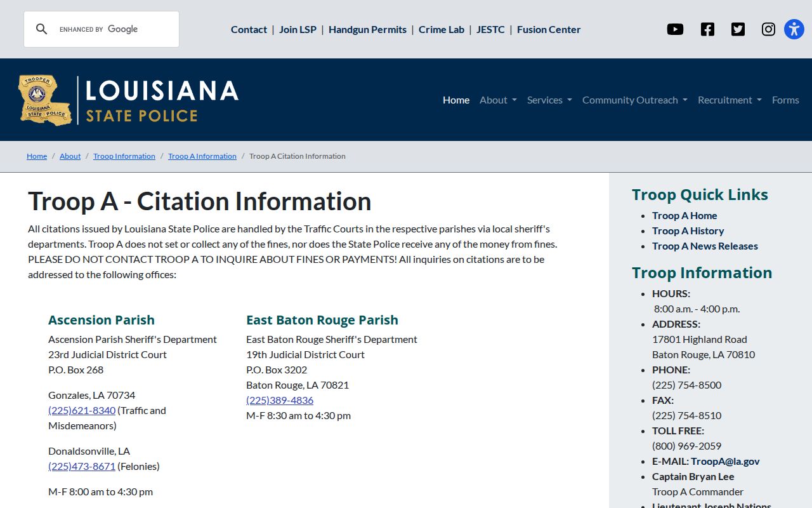Open the accessibility options button
Viewport: 812px width, 508px height.
click(794, 29)
